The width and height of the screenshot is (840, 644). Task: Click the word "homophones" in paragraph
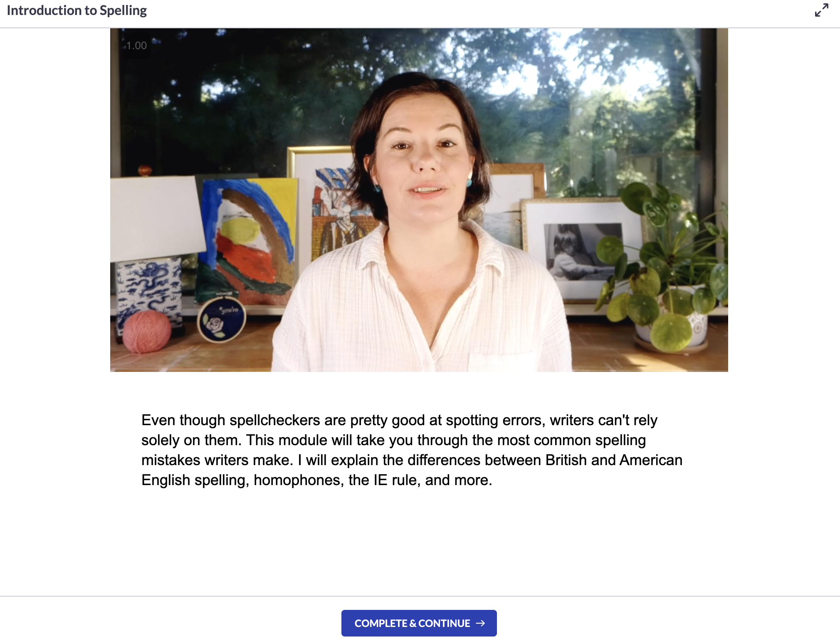click(x=299, y=480)
